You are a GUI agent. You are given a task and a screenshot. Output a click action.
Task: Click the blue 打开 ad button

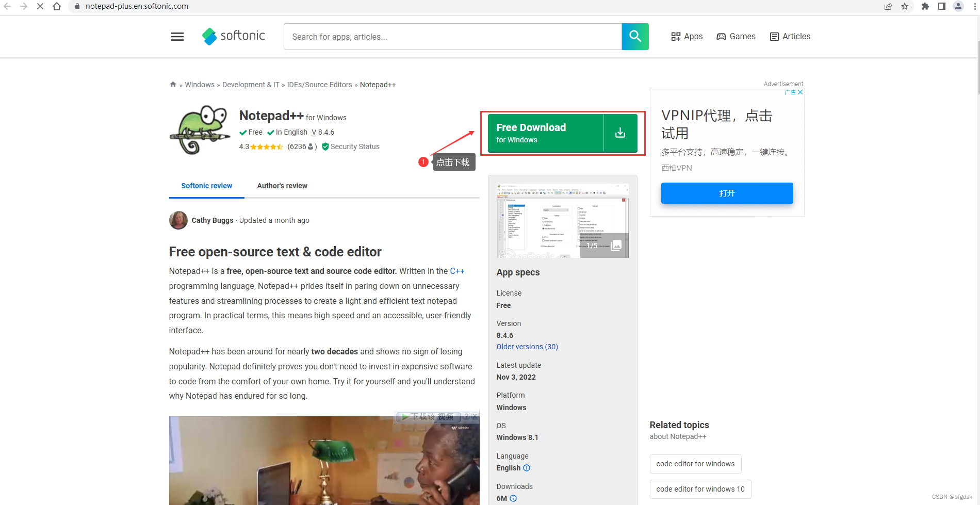click(727, 193)
